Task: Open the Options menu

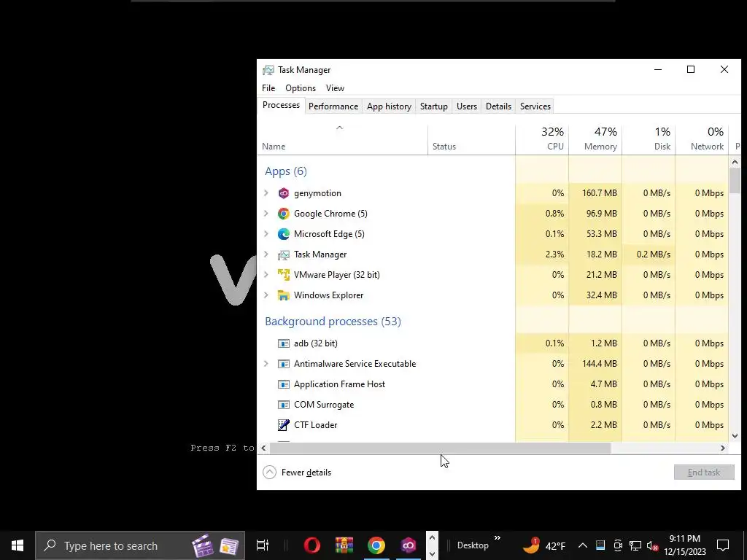Action: tap(301, 88)
